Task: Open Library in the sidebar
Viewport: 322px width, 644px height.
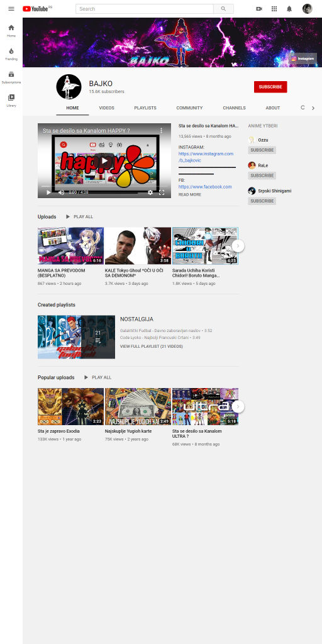Action: point(11,100)
